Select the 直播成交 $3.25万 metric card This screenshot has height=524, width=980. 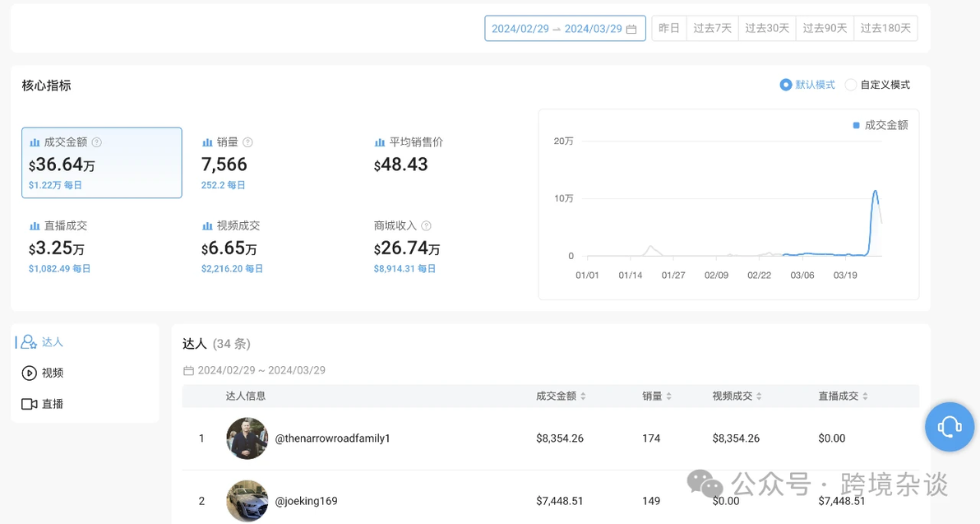coord(102,247)
